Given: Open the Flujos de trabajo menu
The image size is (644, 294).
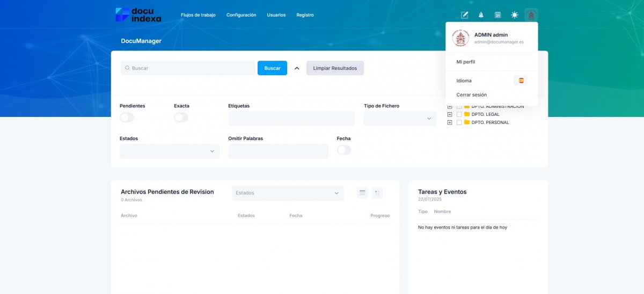Looking at the screenshot, I should 198,15.
